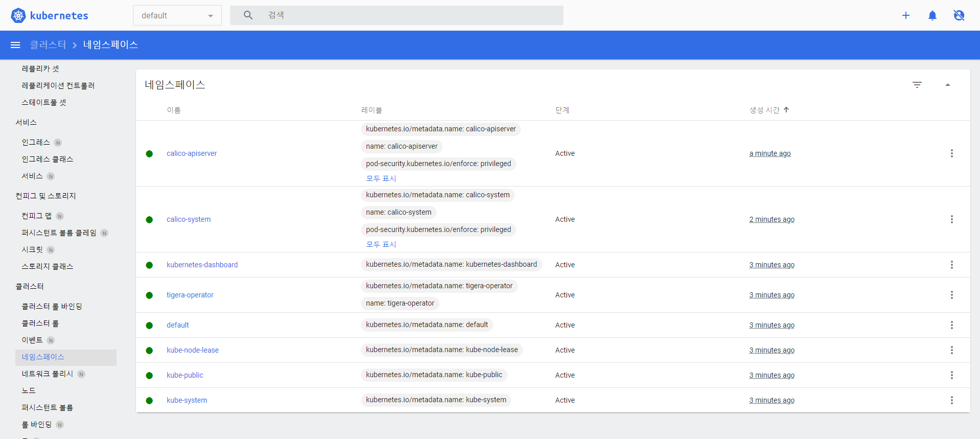Open the namespace table filter icon
The image size is (980, 439).
click(x=917, y=85)
